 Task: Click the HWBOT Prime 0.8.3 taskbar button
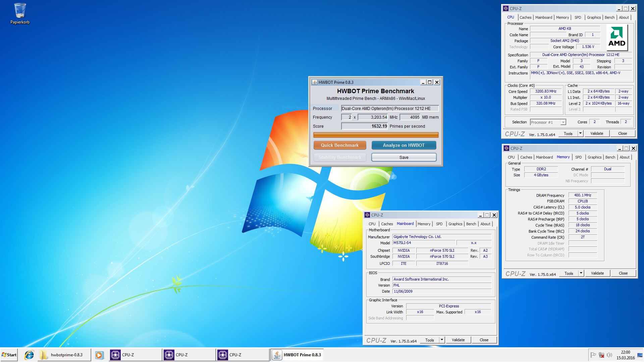pyautogui.click(x=298, y=355)
